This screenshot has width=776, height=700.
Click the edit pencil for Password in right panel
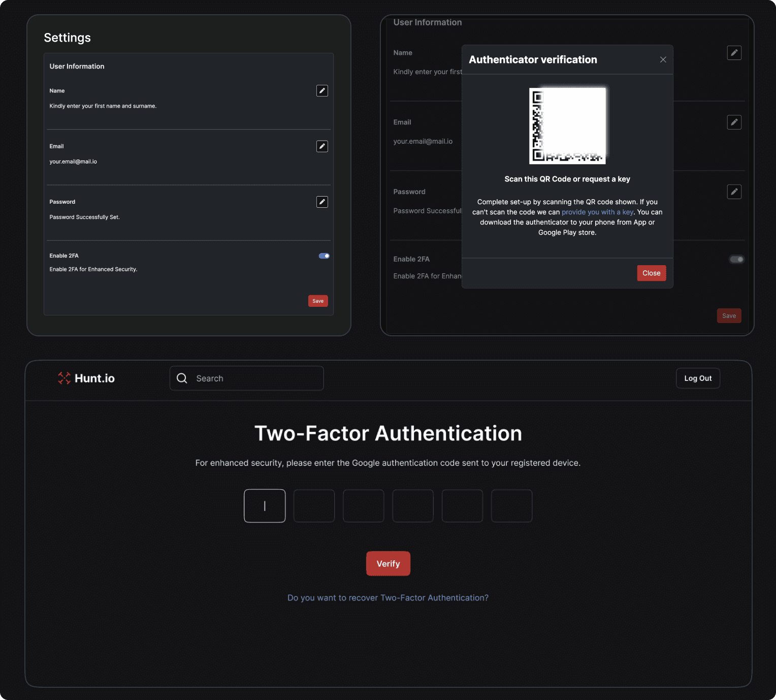(x=734, y=192)
